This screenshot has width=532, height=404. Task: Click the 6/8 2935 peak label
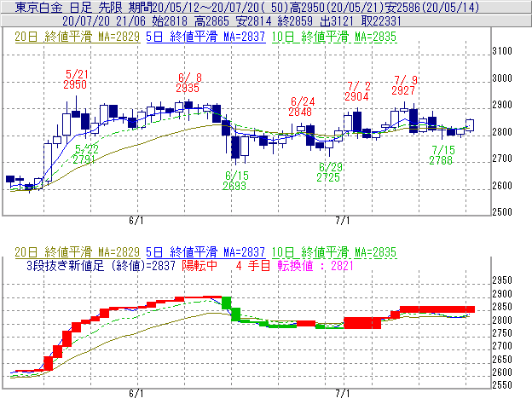pos(188,83)
